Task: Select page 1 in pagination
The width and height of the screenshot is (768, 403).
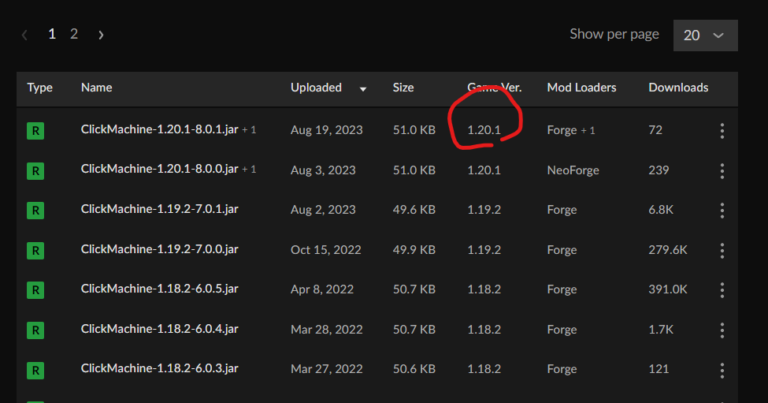Action: click(x=52, y=34)
